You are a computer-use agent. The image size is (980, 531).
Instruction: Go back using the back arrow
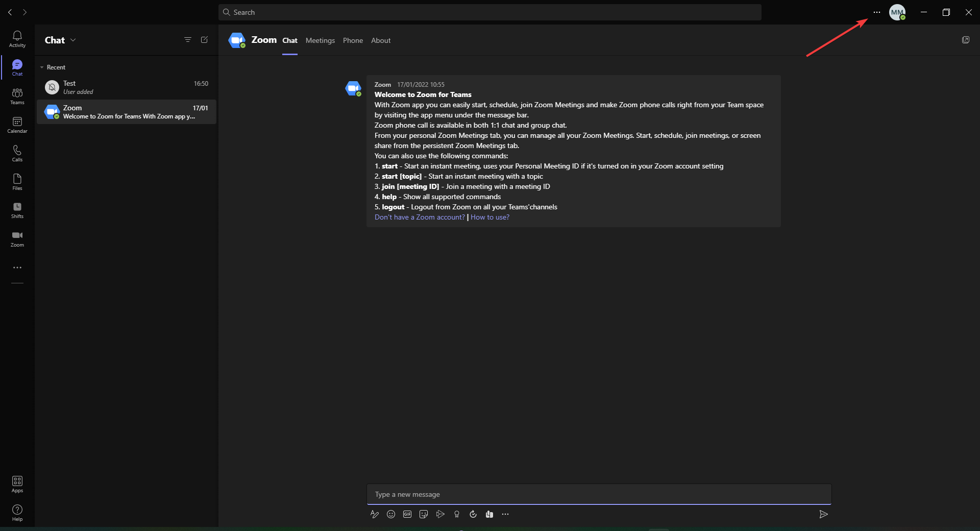click(x=10, y=12)
